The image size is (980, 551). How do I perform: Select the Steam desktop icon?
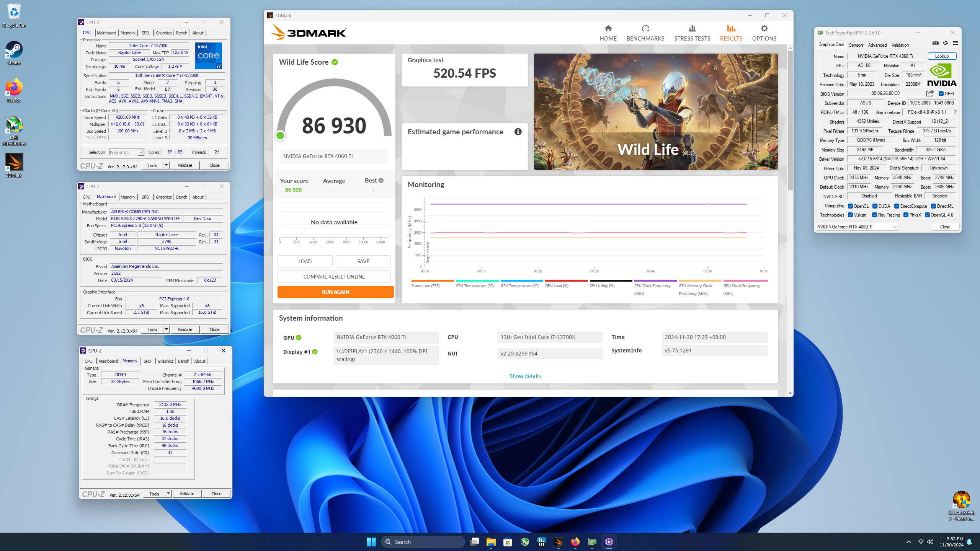click(x=14, y=53)
